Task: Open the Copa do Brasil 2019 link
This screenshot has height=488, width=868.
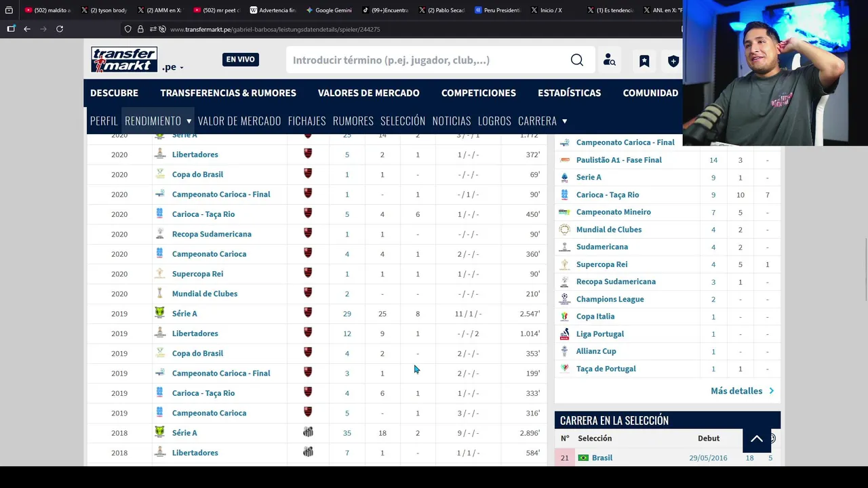Action: pos(197,353)
